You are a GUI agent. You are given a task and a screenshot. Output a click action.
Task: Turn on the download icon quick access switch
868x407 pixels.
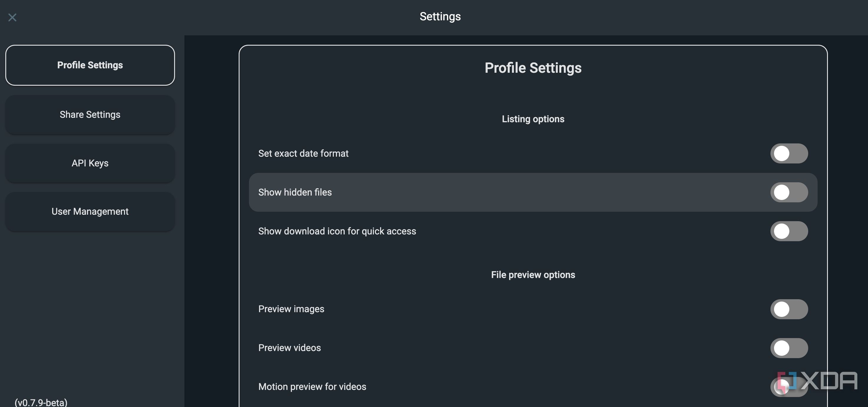789,231
